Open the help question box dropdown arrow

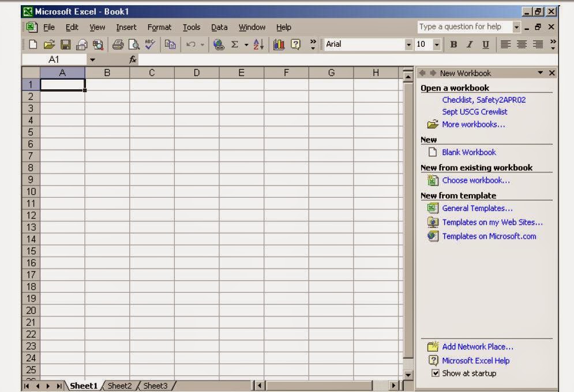(x=516, y=27)
